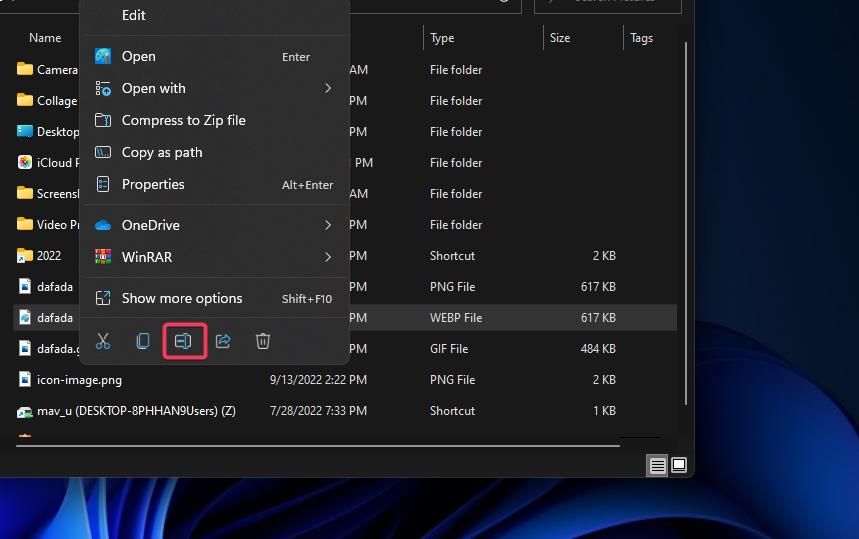Select icon-image.png file
Screen dimensions: 859x539
[79, 380]
